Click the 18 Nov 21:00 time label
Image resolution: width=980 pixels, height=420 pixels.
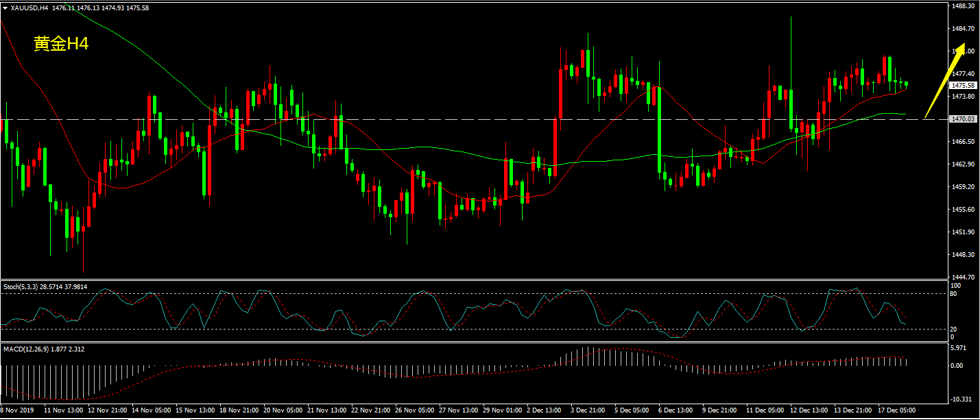pyautogui.click(x=239, y=410)
